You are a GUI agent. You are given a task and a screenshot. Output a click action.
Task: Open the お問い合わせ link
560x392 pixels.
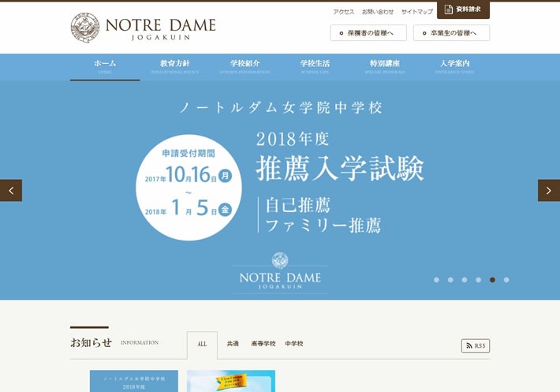tap(378, 12)
